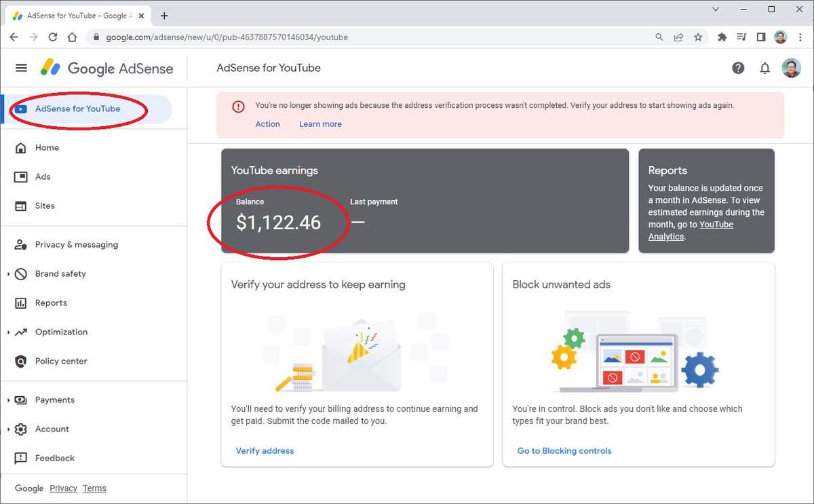Open the Help question mark icon
814x504 pixels.
coord(738,68)
